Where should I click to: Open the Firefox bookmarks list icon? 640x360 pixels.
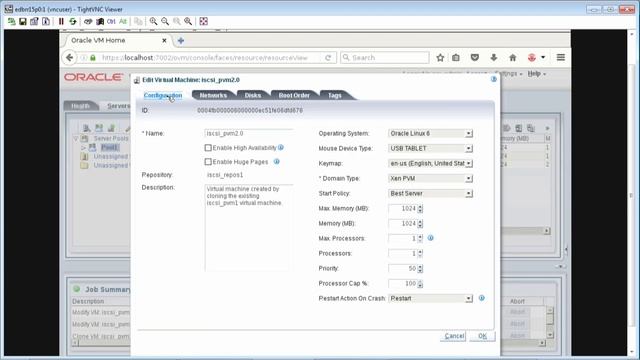(456, 58)
